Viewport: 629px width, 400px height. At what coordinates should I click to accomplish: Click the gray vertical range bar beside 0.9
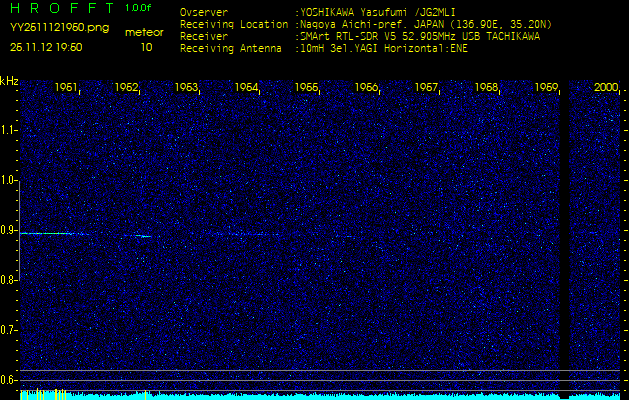[20, 231]
